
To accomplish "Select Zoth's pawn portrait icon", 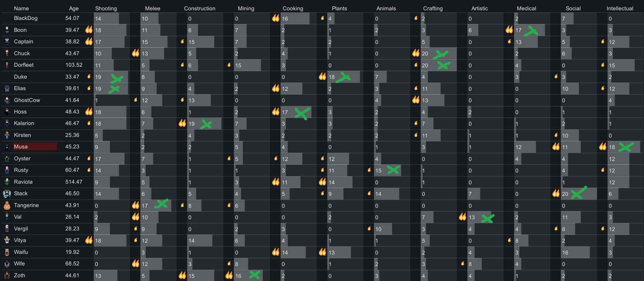I will point(7,275).
